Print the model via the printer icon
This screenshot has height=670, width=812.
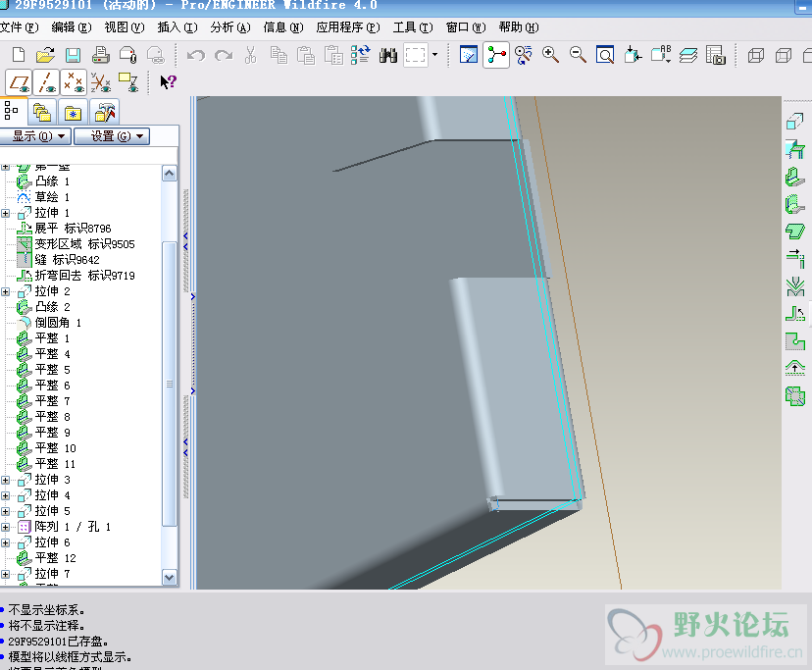pos(100,55)
